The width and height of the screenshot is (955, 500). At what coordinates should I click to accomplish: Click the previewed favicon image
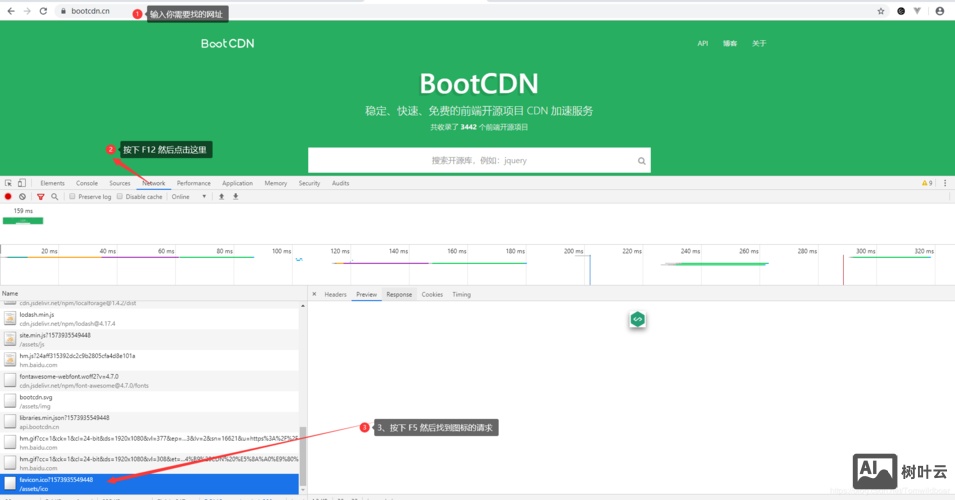637,320
